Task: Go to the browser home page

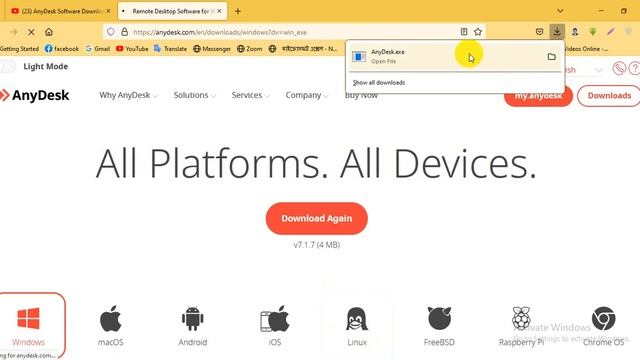Action: pos(49,32)
